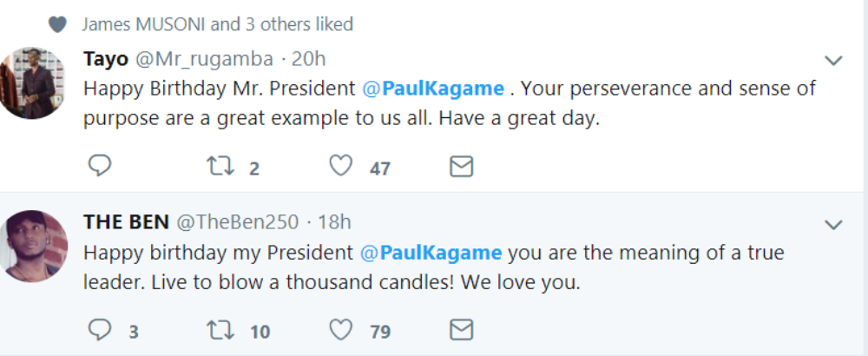Open @PaulKagame mention in Tayo's tweet
Screen dimensions: 868x356
433,89
